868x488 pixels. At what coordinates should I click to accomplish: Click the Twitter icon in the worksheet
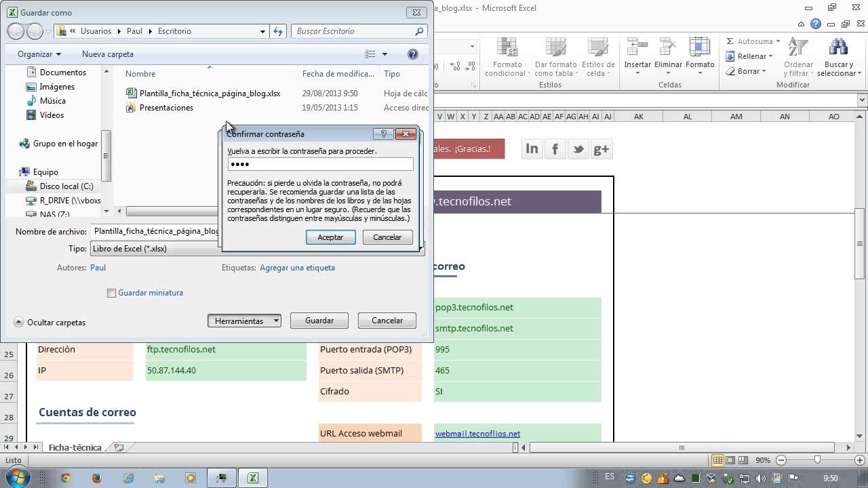coord(578,149)
